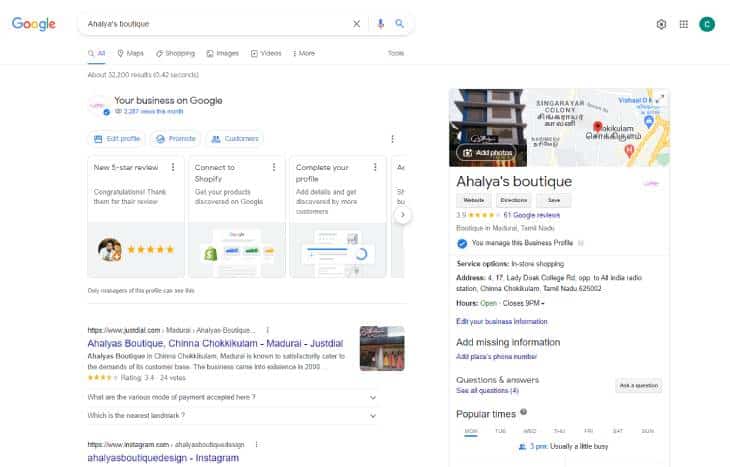Open the Google apps grid
Image resolution: width=730 pixels, height=467 pixels.
coord(683,24)
